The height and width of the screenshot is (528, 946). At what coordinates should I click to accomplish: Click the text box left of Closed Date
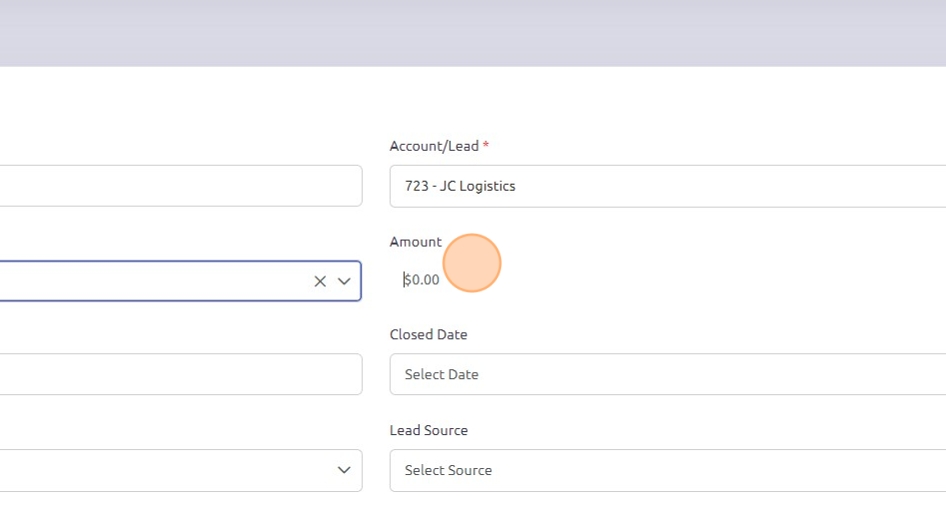(180, 374)
